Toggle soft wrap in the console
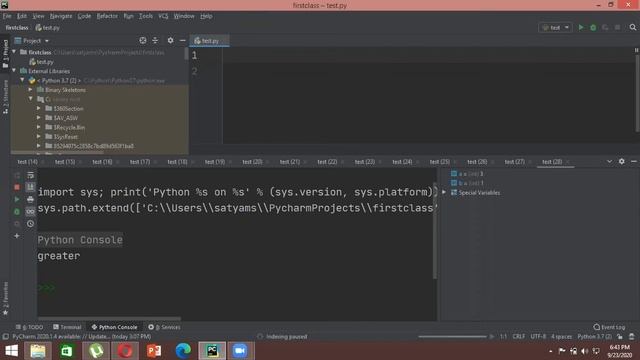The width and height of the screenshot is (640, 360). point(31,175)
